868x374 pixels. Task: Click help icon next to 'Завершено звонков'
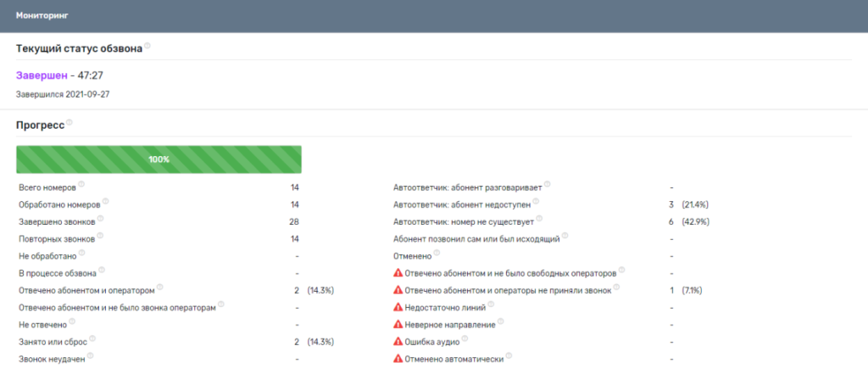(x=100, y=219)
